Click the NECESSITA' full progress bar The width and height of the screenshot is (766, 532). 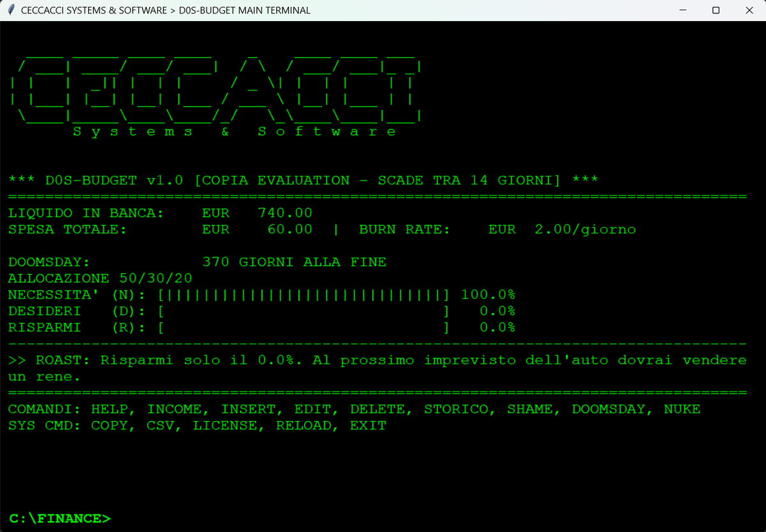point(304,295)
